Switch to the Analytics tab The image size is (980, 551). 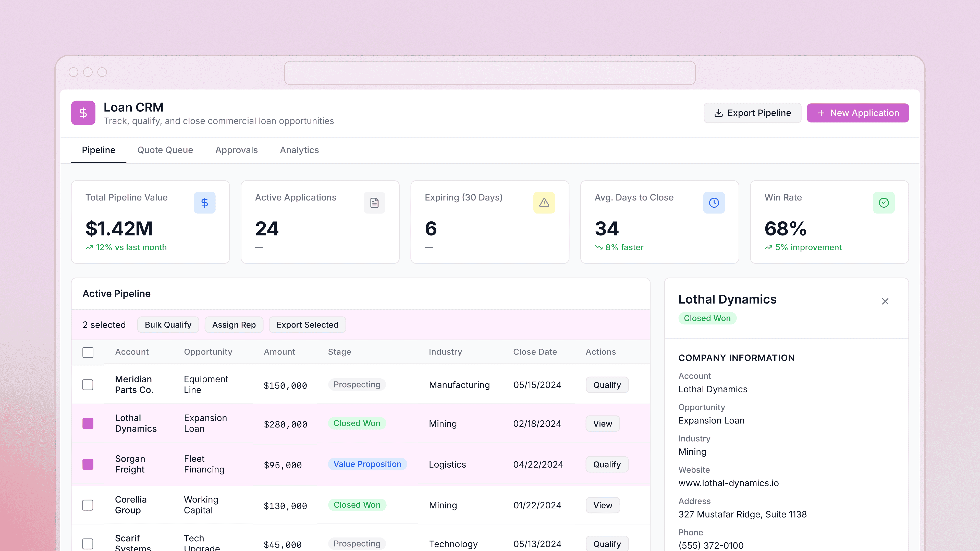299,150
